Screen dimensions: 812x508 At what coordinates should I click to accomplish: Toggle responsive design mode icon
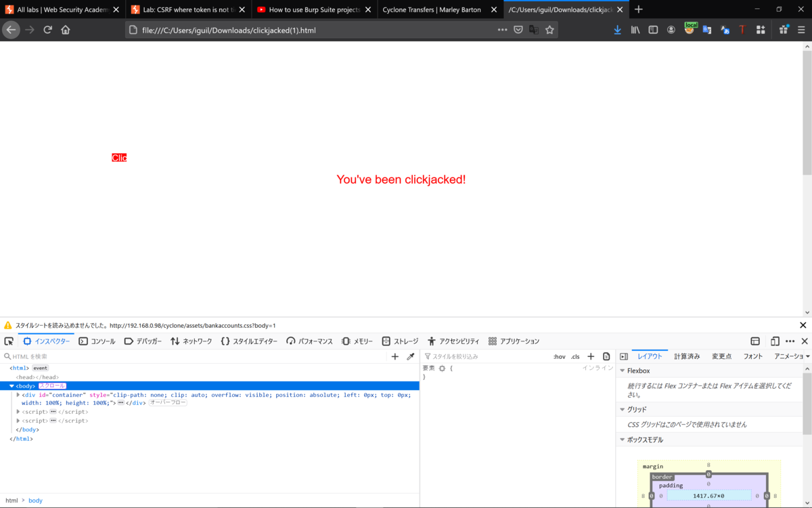tap(775, 341)
